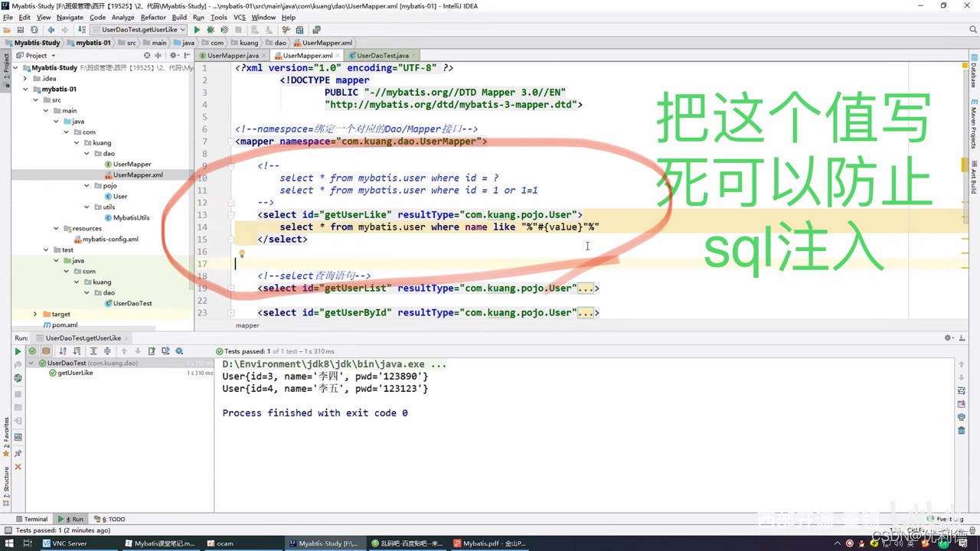Open run configuration dropdown UserDaoTest.getUserLike
The width and height of the screenshot is (980, 551).
click(139, 30)
